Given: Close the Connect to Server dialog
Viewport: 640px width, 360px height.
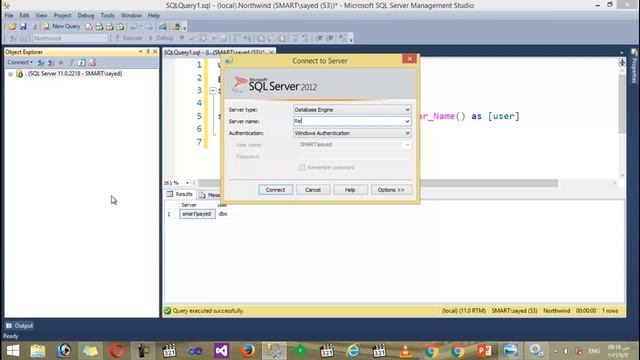Looking at the screenshot, I should coord(409,59).
